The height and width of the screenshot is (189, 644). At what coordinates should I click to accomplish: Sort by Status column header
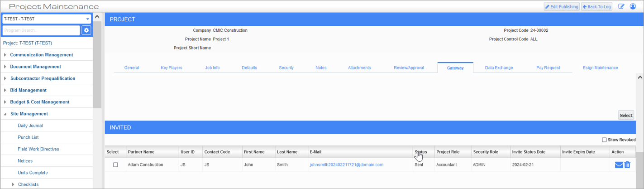pyautogui.click(x=424, y=152)
